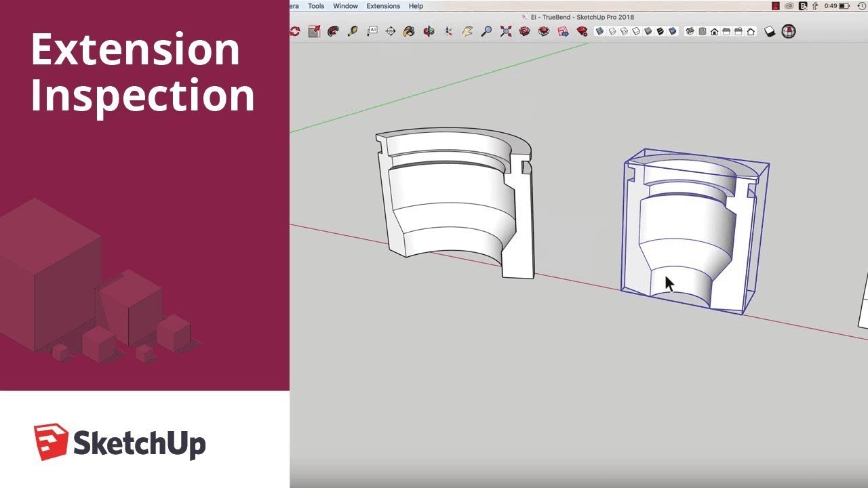The height and width of the screenshot is (488, 868).
Task: Switch to Front standard view
Action: click(714, 31)
